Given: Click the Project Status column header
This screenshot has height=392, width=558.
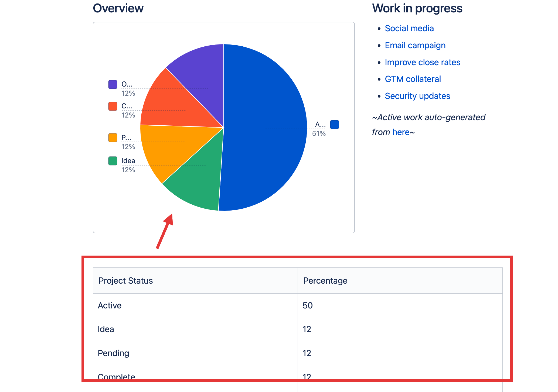Looking at the screenshot, I should (x=195, y=281).
